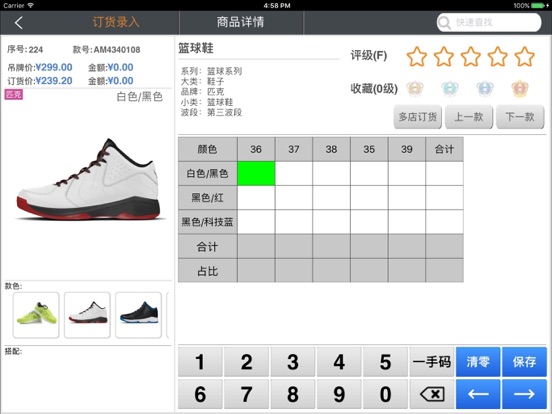Click the 款号 AM4340108 text

(106, 50)
